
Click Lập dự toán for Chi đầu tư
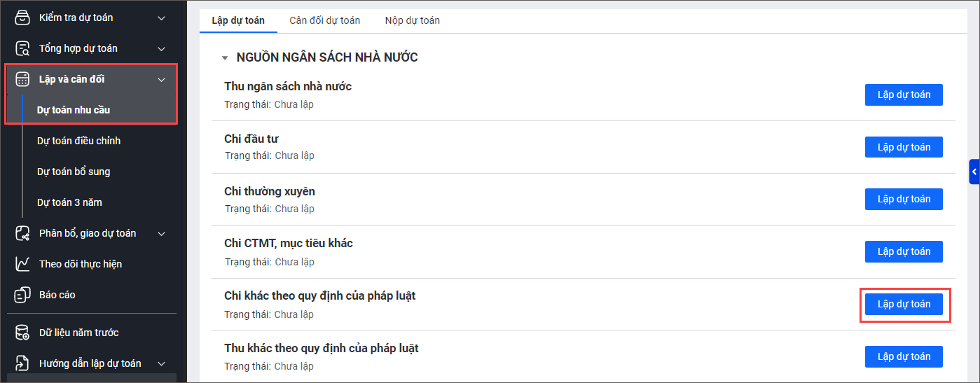[x=904, y=147]
